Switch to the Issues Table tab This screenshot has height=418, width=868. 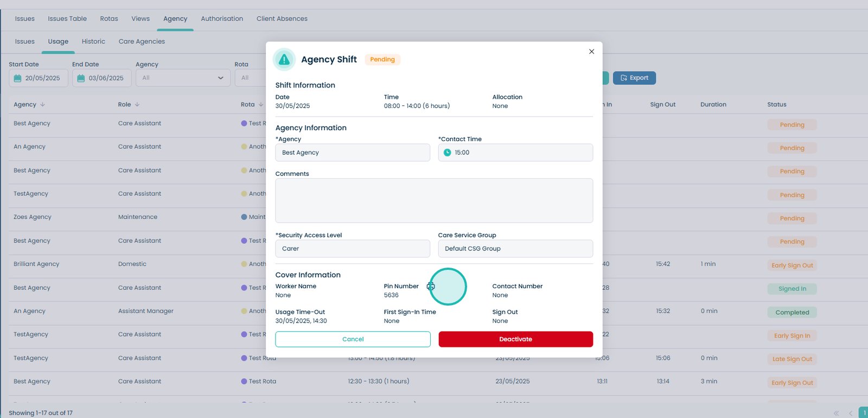point(67,18)
